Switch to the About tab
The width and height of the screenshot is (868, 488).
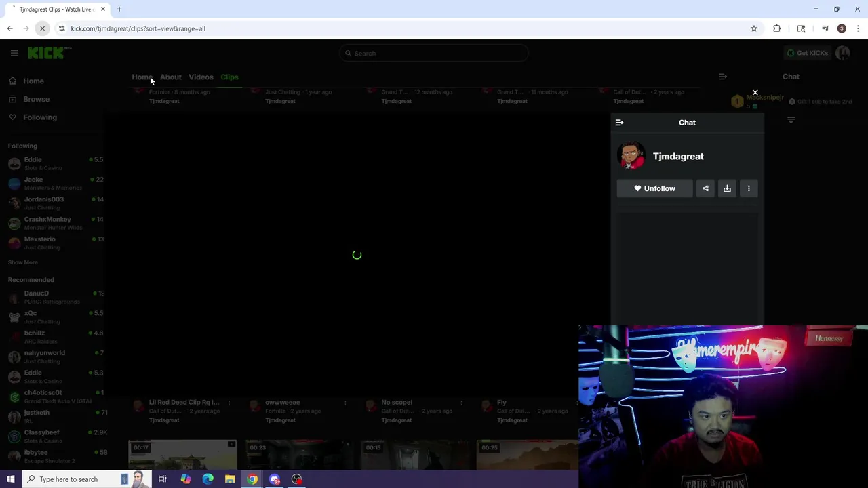pyautogui.click(x=171, y=77)
